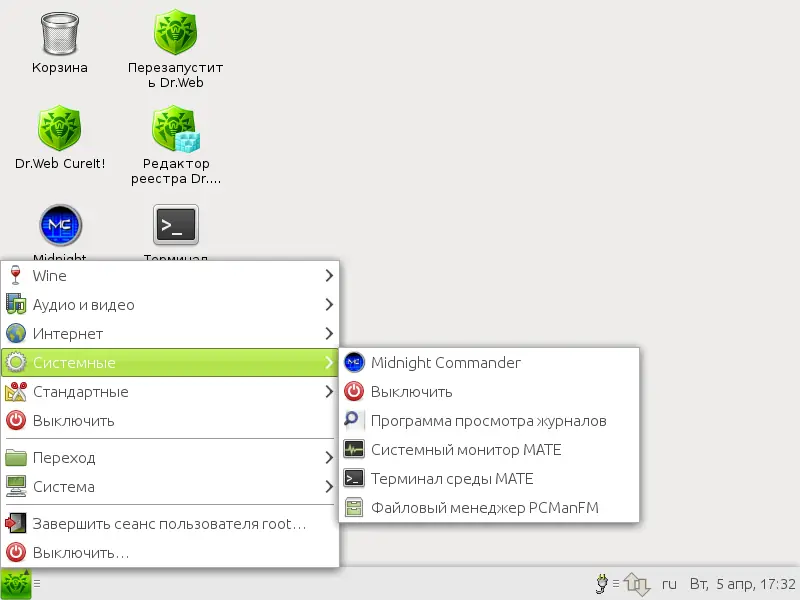Click the chevron on the Системные row
This screenshot has width=800, height=600.
[329, 363]
